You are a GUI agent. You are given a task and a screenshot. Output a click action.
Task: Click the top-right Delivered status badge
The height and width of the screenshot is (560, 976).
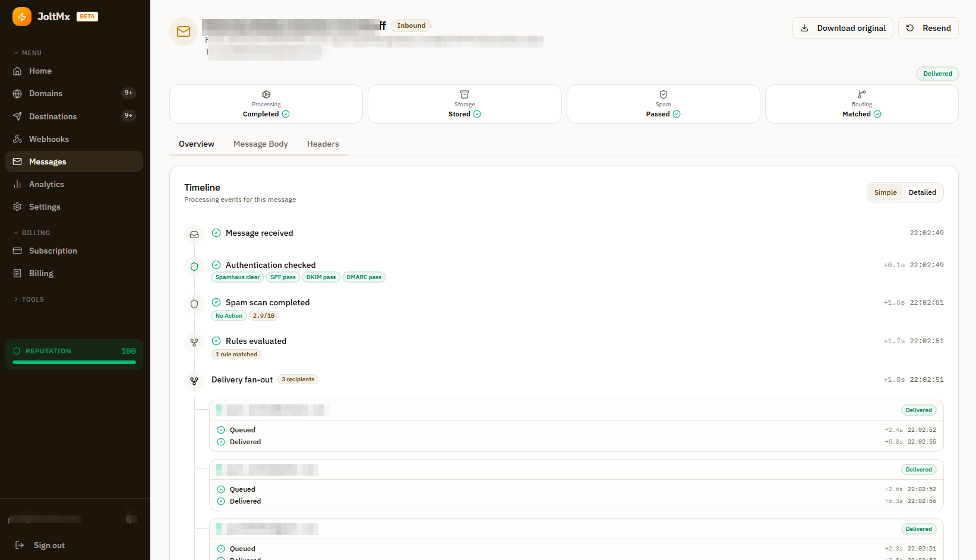tap(937, 74)
